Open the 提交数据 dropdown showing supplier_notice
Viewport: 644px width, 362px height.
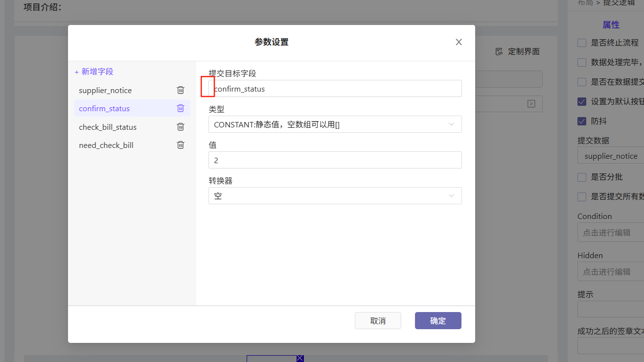pyautogui.click(x=611, y=156)
